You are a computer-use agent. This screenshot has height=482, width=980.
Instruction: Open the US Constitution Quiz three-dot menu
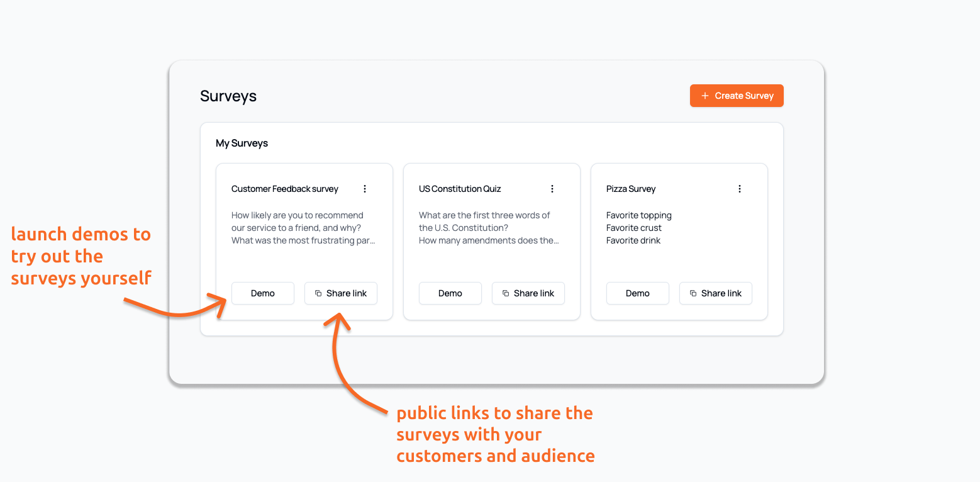(552, 189)
